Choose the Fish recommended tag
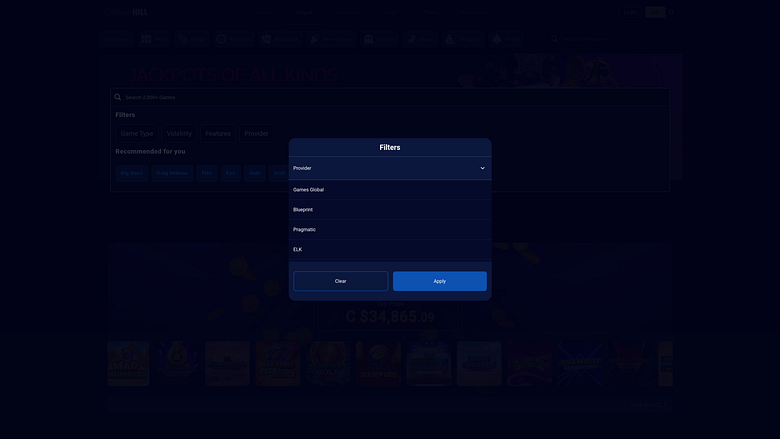 coord(207,173)
